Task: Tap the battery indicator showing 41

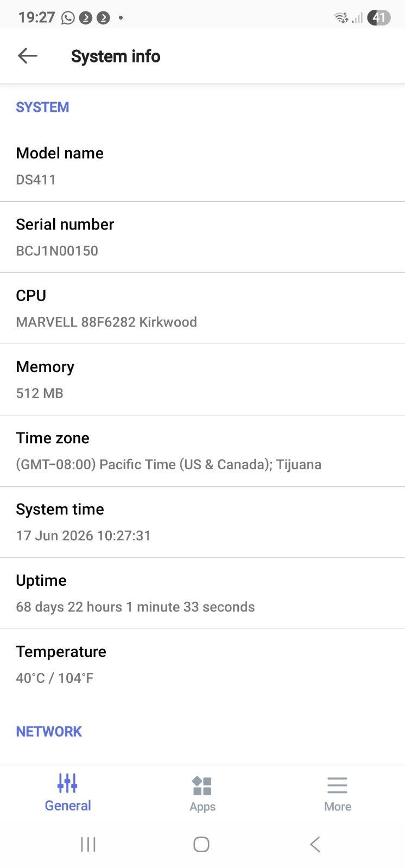Action: (378, 18)
